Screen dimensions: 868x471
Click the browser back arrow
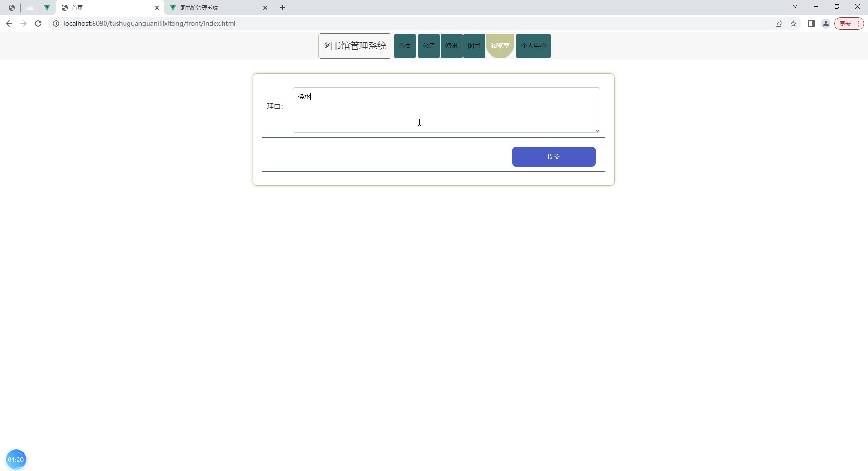[9, 24]
